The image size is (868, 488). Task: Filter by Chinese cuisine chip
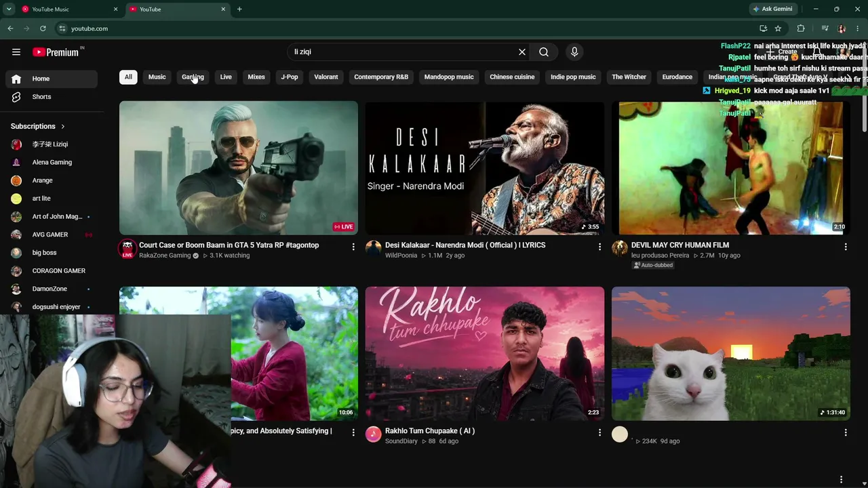click(x=512, y=77)
